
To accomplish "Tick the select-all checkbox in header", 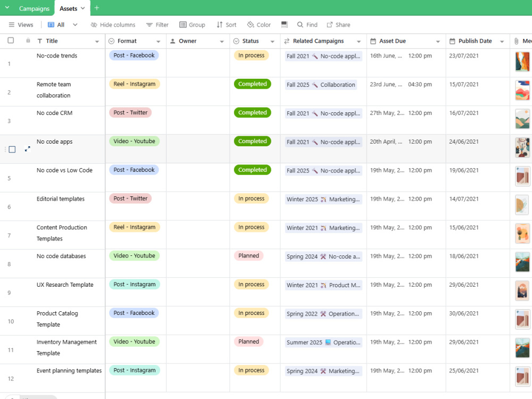I will 11,40.
